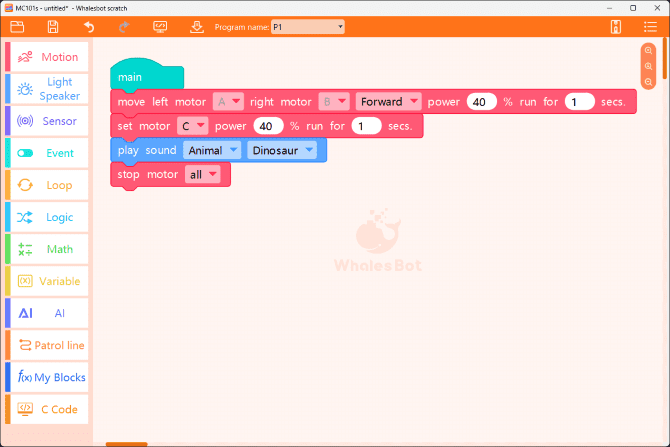
Task: Expand the Forward direction dropdown
Action: pos(388,102)
